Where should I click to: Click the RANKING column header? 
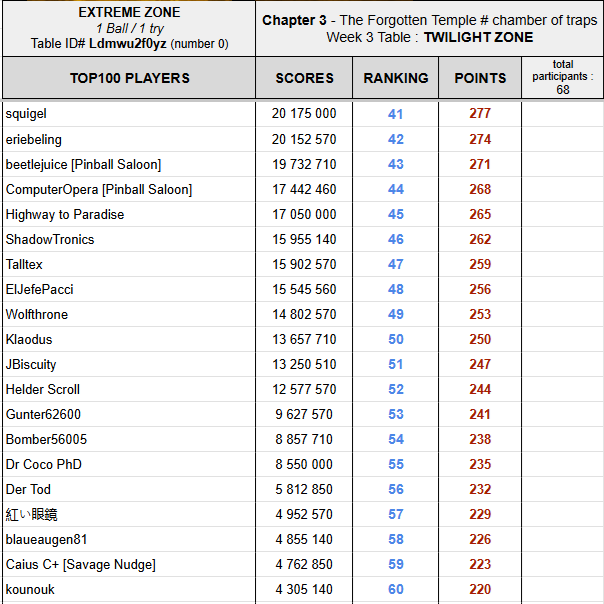click(395, 78)
